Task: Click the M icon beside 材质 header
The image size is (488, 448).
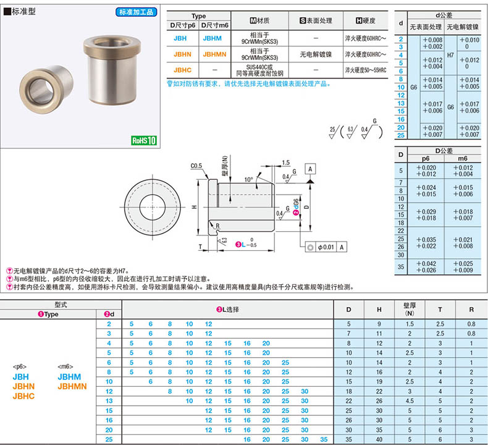Action: 253,20
